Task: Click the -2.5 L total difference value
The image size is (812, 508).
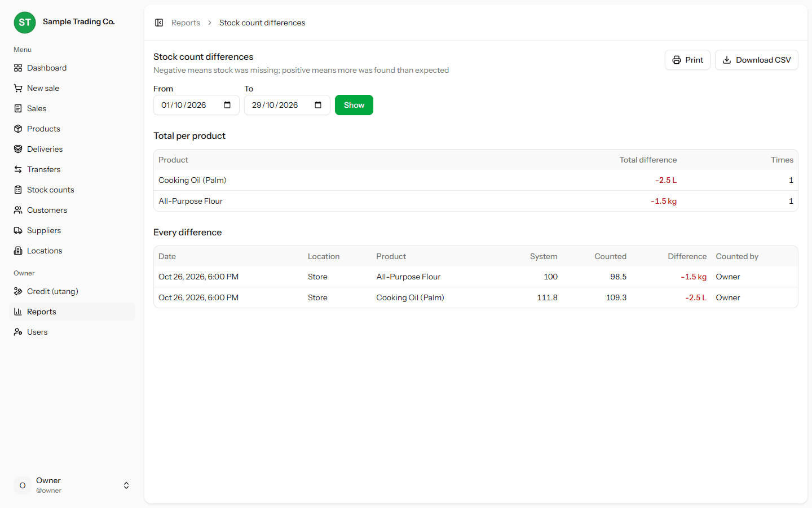Action: tap(666, 180)
